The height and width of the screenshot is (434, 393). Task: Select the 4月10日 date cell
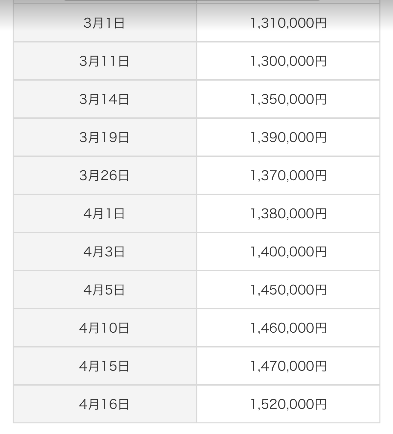[105, 328]
